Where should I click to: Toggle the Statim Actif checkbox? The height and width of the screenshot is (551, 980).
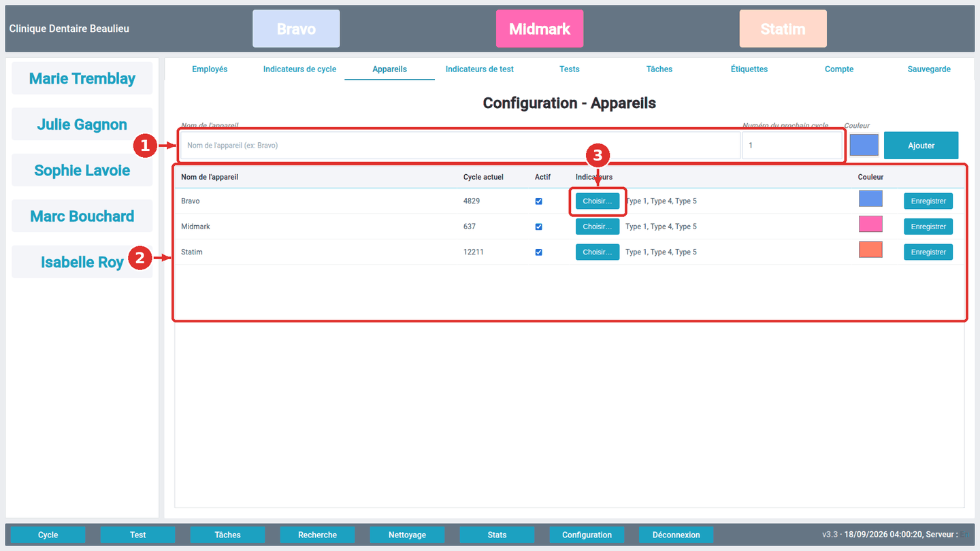pyautogui.click(x=539, y=252)
